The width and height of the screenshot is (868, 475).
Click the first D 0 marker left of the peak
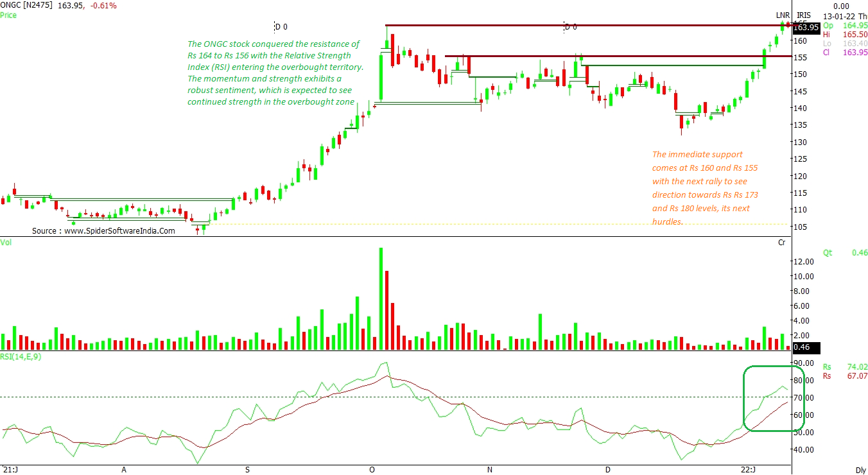click(x=281, y=27)
